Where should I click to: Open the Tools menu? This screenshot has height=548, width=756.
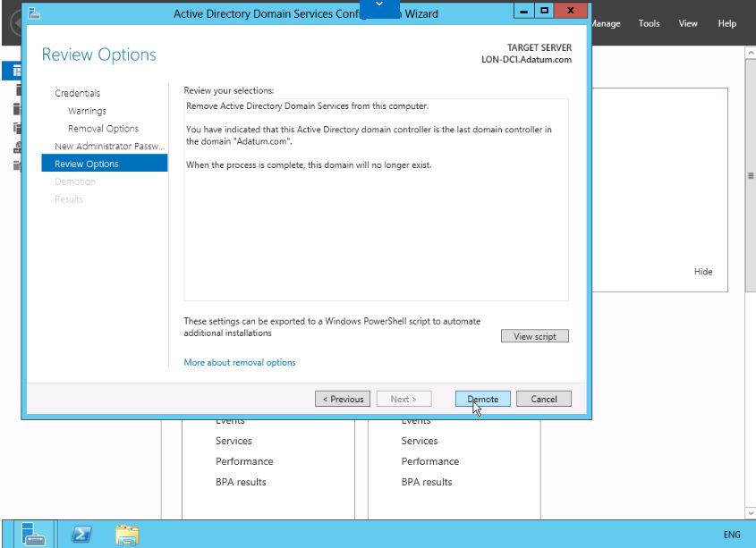pyautogui.click(x=649, y=24)
